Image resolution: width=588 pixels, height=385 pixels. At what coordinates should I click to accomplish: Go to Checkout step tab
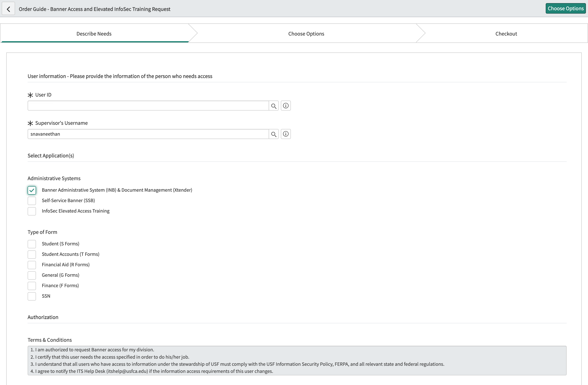(506, 34)
